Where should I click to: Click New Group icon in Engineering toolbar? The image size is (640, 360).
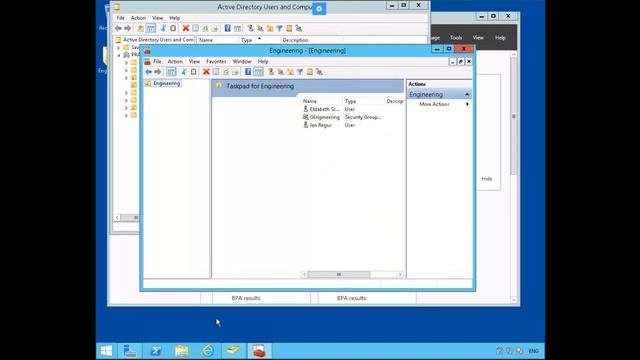[x=280, y=72]
